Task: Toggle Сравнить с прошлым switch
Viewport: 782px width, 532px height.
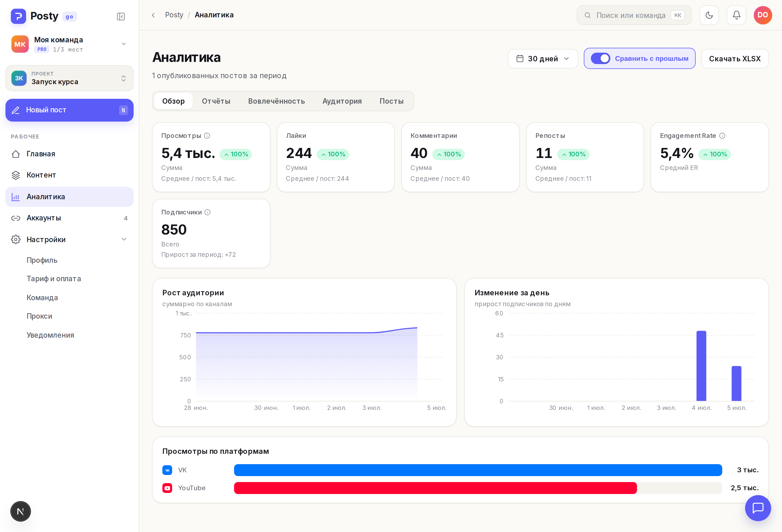Action: pos(600,59)
